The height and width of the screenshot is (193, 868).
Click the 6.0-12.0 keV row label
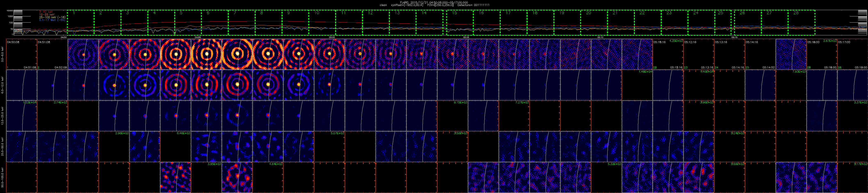3,85
